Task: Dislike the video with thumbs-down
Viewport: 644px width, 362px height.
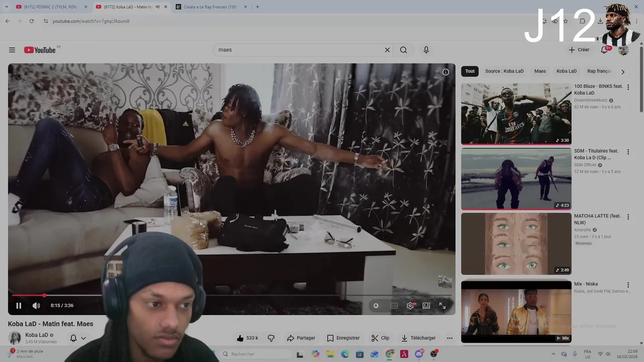Action: tap(271, 338)
